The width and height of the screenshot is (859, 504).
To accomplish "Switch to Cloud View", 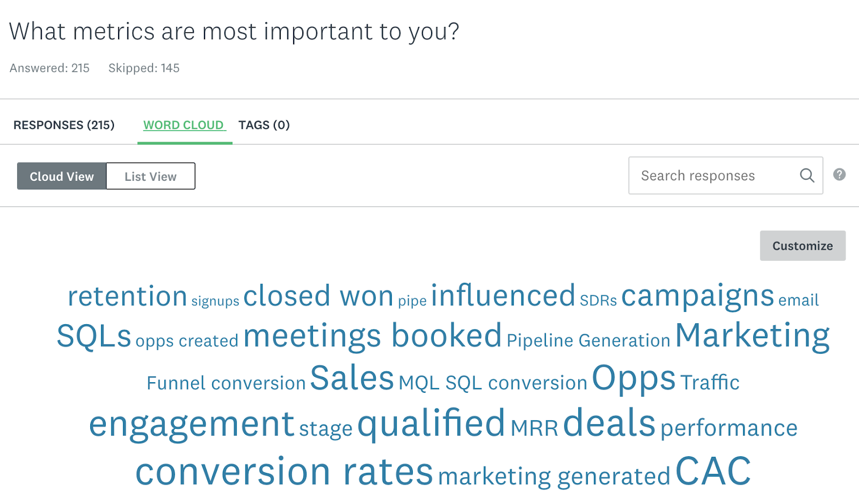I will point(62,176).
